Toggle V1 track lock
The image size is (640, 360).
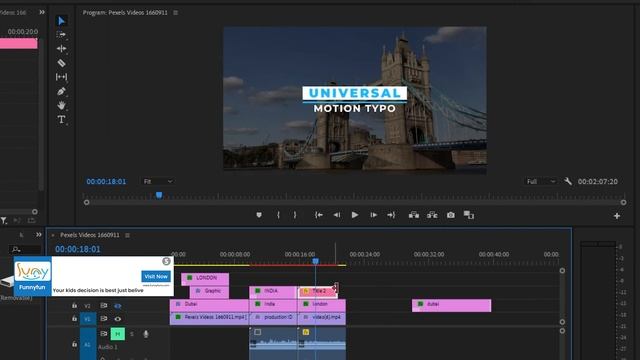[74, 319]
